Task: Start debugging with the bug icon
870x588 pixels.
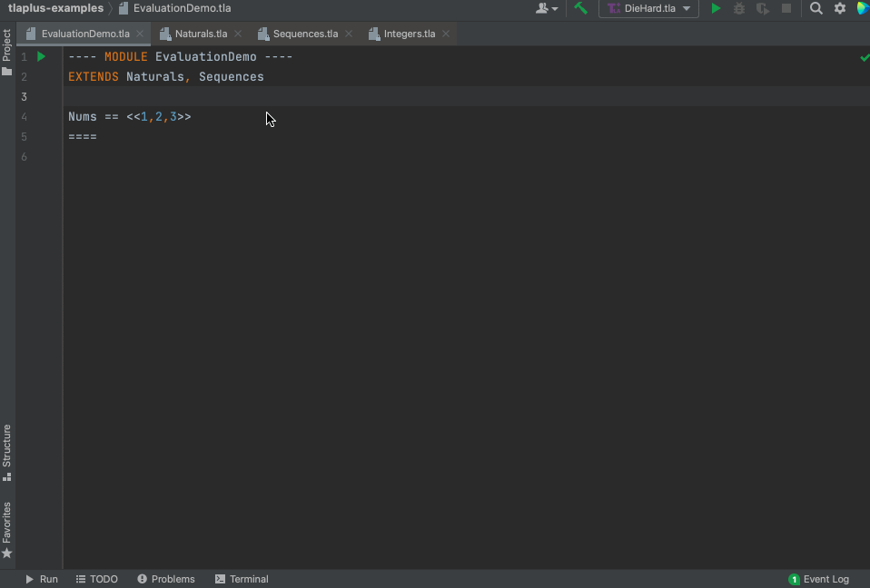Action: [x=739, y=8]
